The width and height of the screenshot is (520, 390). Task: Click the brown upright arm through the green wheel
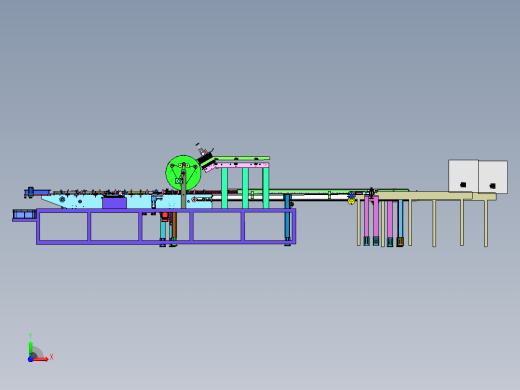183,189
